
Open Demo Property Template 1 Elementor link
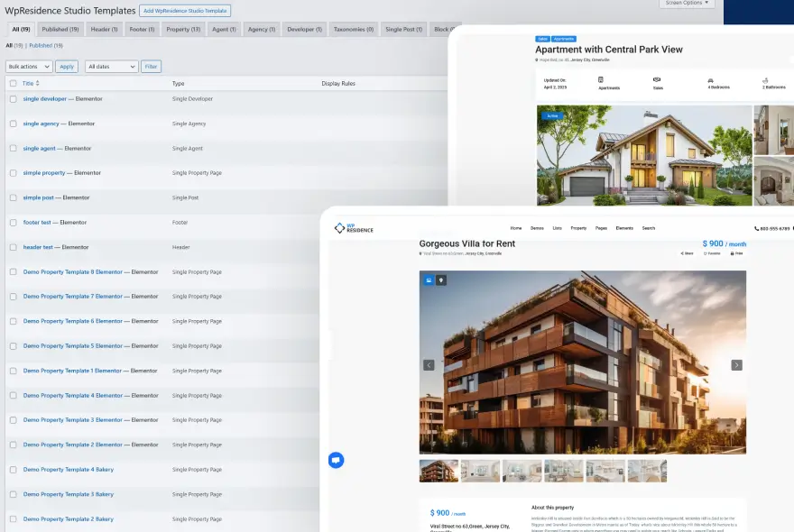point(72,371)
